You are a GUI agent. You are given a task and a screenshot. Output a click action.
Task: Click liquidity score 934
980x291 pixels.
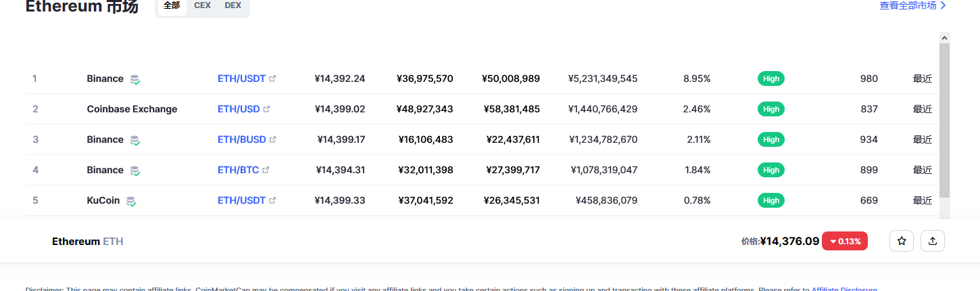869,139
